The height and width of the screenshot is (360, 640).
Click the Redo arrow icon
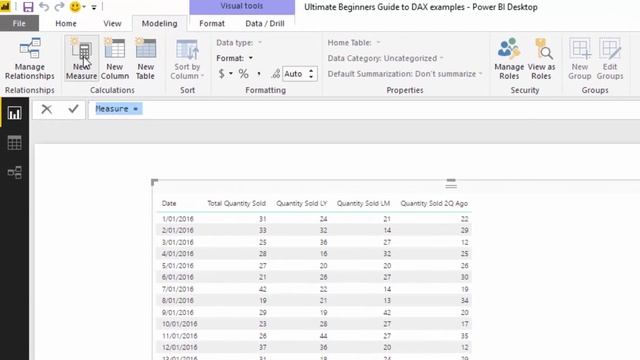click(60, 7)
